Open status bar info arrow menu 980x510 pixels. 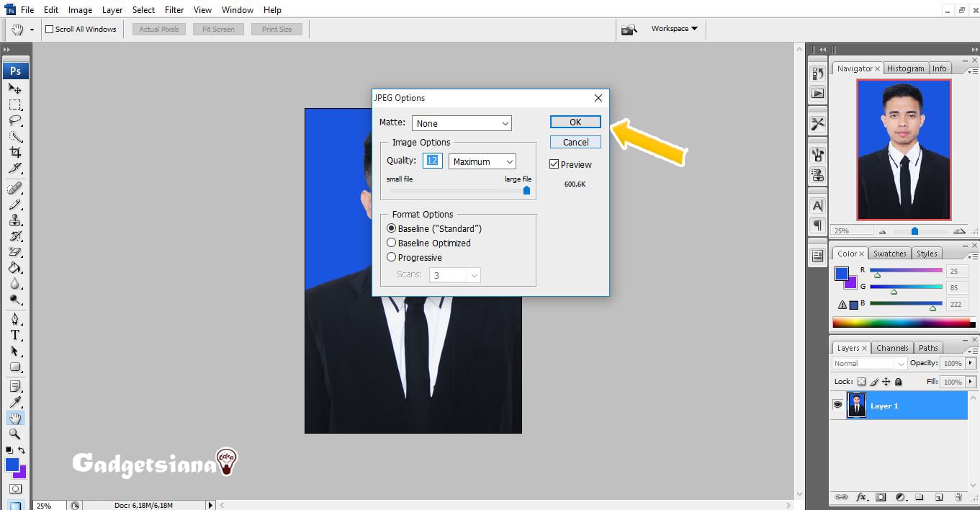pos(210,505)
